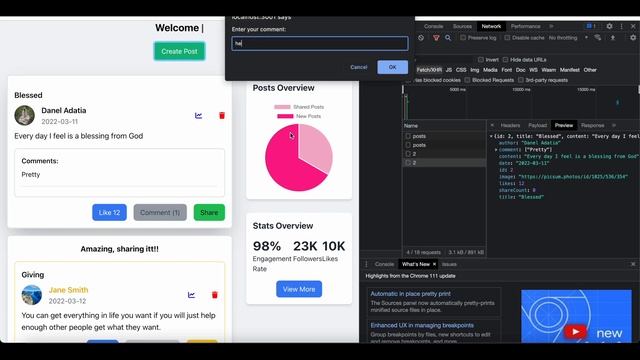
Task: Close the bottom DevTools drawer
Action: tap(633, 264)
